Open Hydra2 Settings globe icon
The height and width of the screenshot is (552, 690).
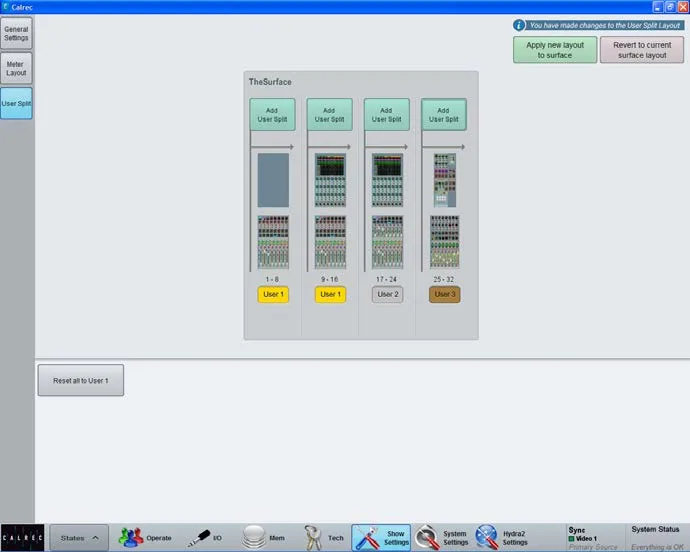pyautogui.click(x=486, y=537)
